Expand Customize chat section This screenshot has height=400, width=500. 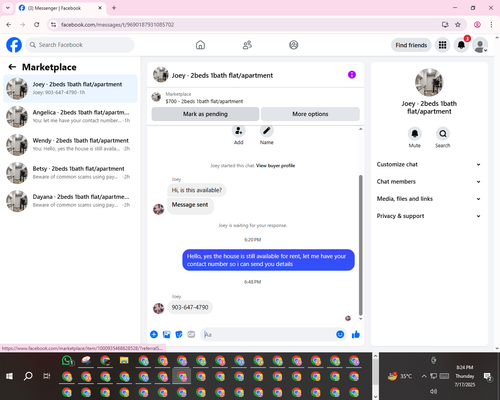[429, 164]
